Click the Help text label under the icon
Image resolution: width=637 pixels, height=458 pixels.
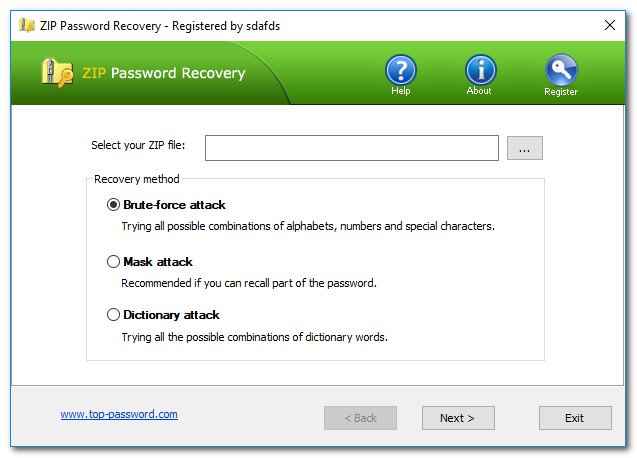click(400, 91)
